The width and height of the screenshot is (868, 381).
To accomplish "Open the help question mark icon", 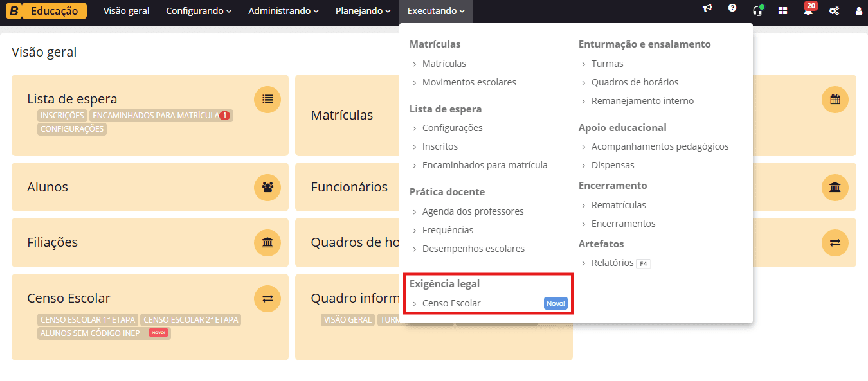I will [732, 8].
